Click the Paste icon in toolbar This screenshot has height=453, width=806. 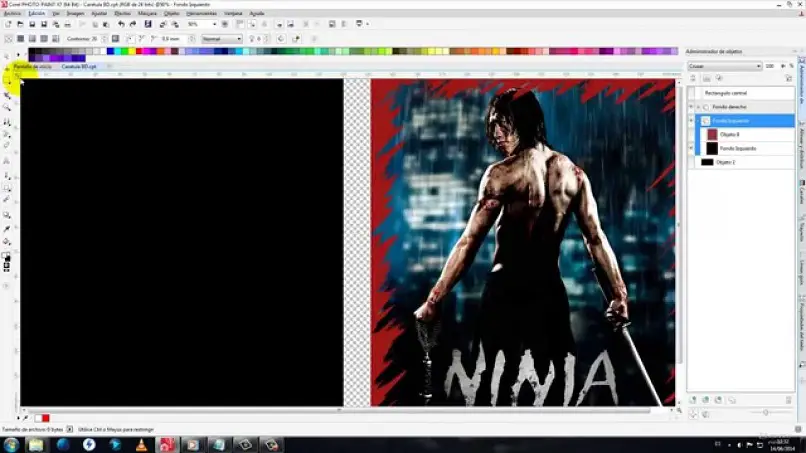coord(106,24)
